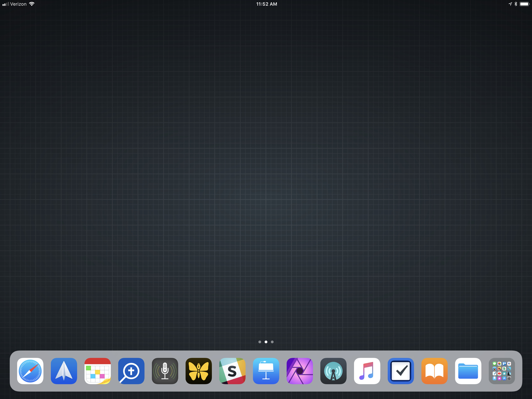
Task: Launch Apple Music
Action: (x=367, y=371)
